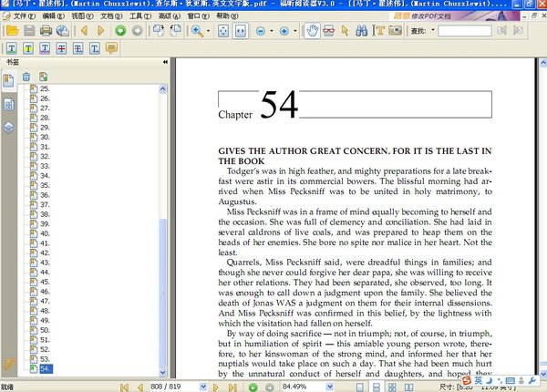Click the Note comment bubble tool
This screenshot has width=547, height=392.
coord(111,48)
